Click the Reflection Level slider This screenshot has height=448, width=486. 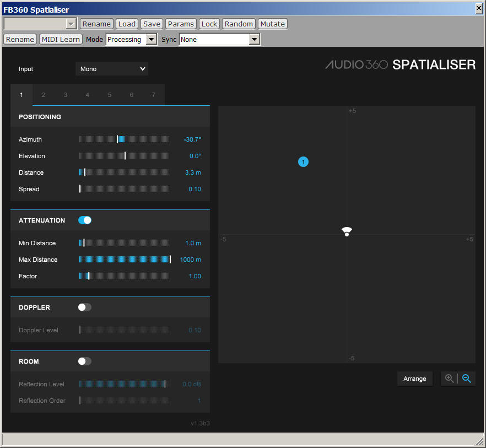[x=125, y=384]
